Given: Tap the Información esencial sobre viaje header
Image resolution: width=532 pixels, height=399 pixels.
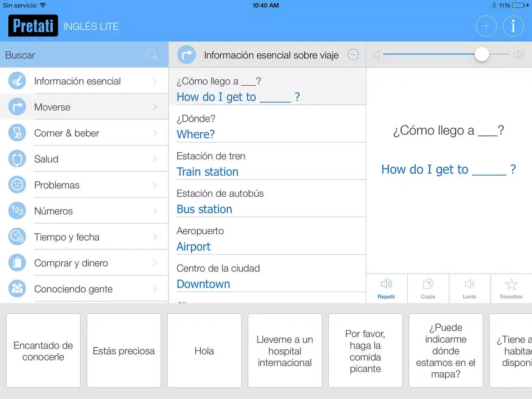Looking at the screenshot, I should pos(267,55).
